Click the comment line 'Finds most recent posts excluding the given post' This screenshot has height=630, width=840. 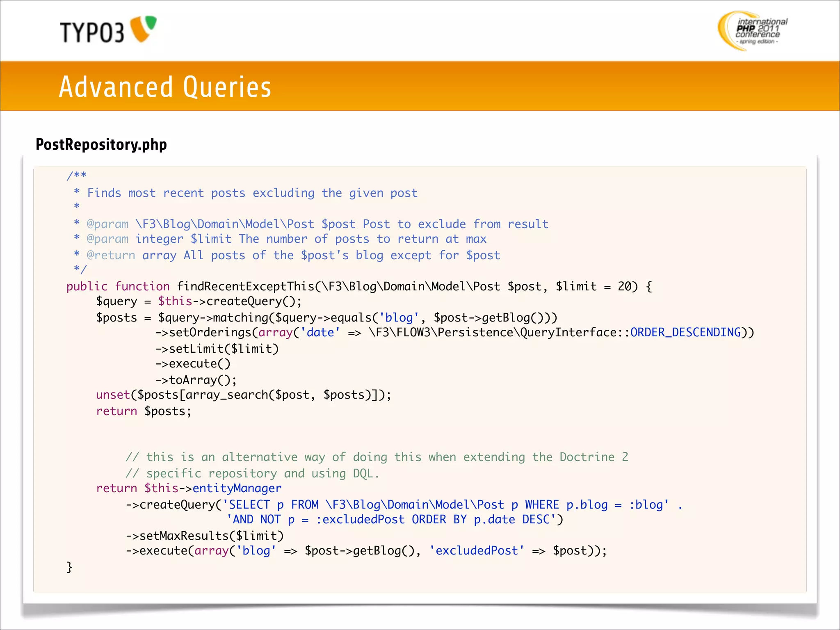pos(246,193)
